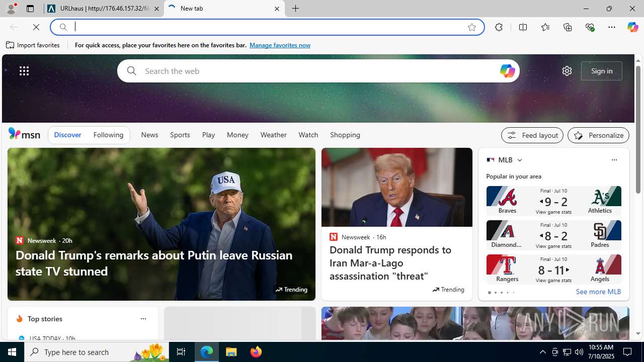
Task: Click the page vertical scrollbar thumb
Action: coord(638,129)
